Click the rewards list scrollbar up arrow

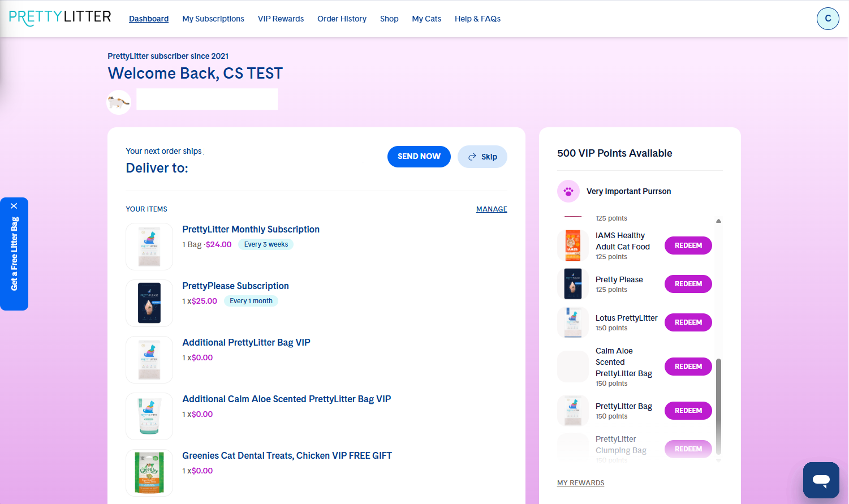click(x=719, y=221)
